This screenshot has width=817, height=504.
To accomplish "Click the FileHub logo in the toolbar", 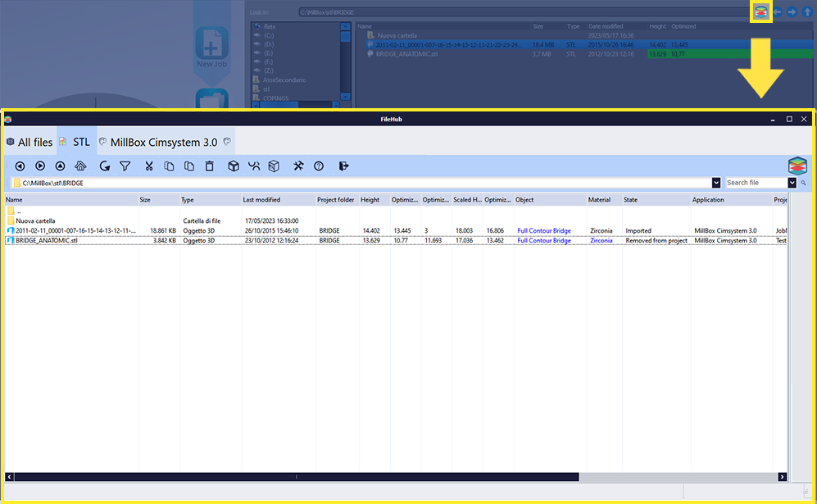I will tap(797, 166).
